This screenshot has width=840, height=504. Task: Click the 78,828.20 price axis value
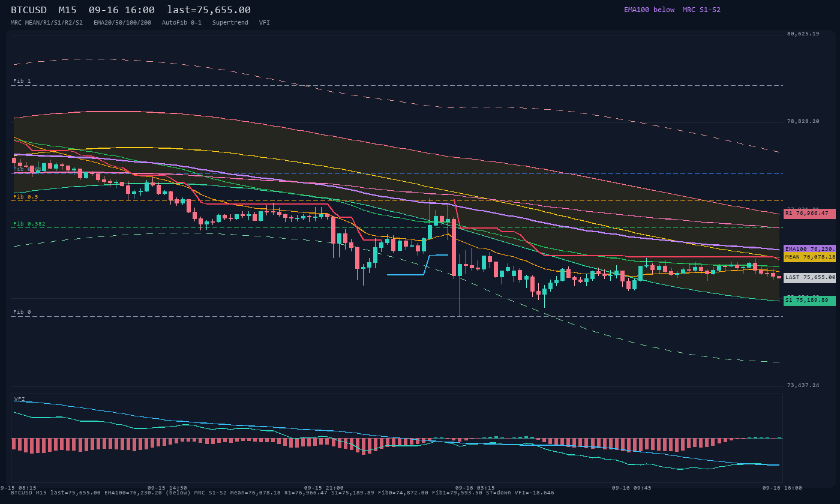tap(803, 121)
